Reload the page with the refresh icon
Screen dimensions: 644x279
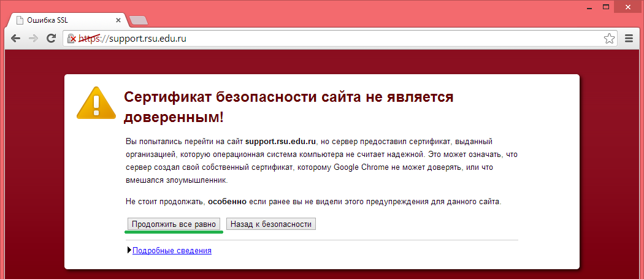coord(51,39)
